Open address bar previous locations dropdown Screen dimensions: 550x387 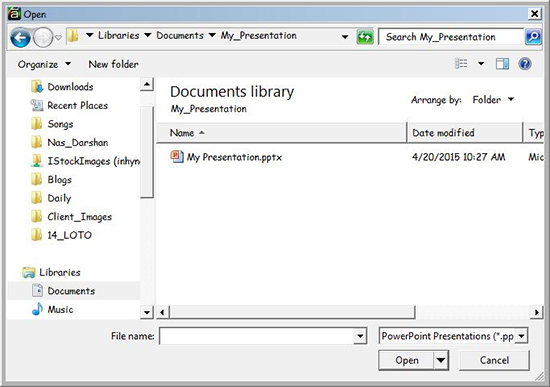click(345, 37)
